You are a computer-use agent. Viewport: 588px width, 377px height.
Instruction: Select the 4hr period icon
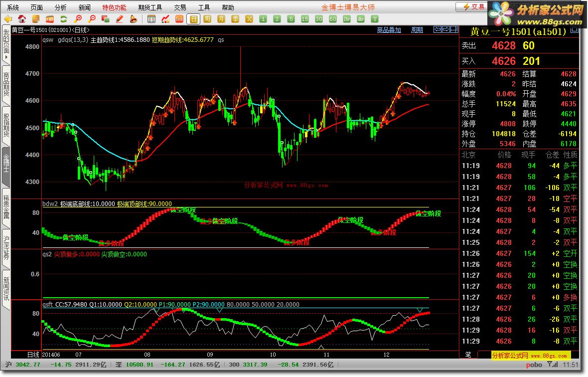click(x=360, y=19)
